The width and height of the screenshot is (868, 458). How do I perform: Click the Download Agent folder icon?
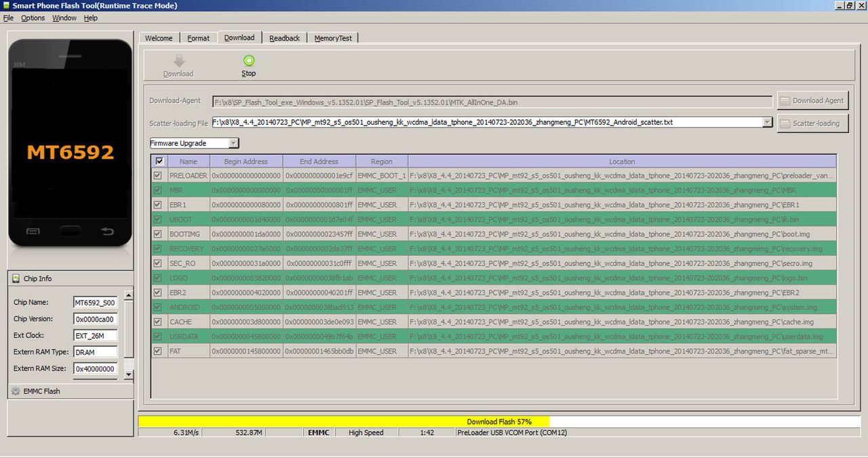click(x=785, y=100)
